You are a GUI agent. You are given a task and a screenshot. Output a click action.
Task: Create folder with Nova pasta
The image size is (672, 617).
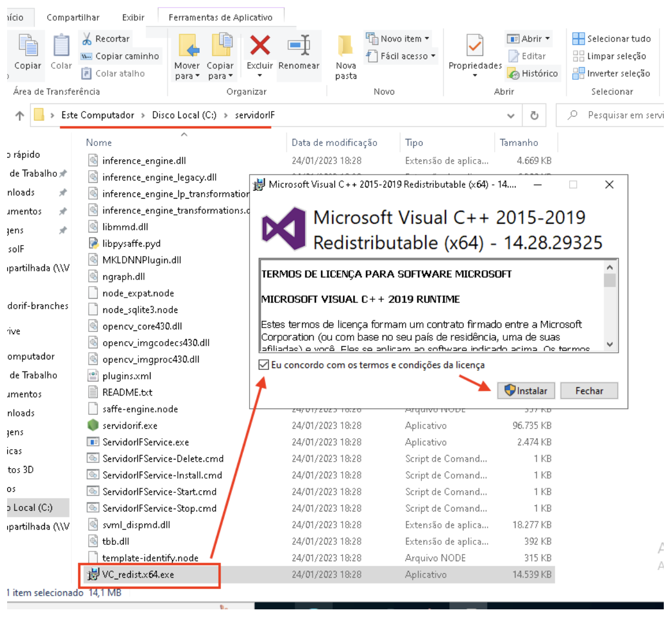pyautogui.click(x=346, y=56)
